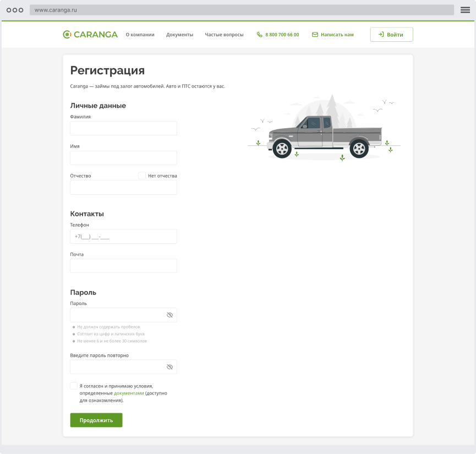This screenshot has height=454, width=476.
Task: Check the Нет отчества checkbox
Action: (x=142, y=176)
